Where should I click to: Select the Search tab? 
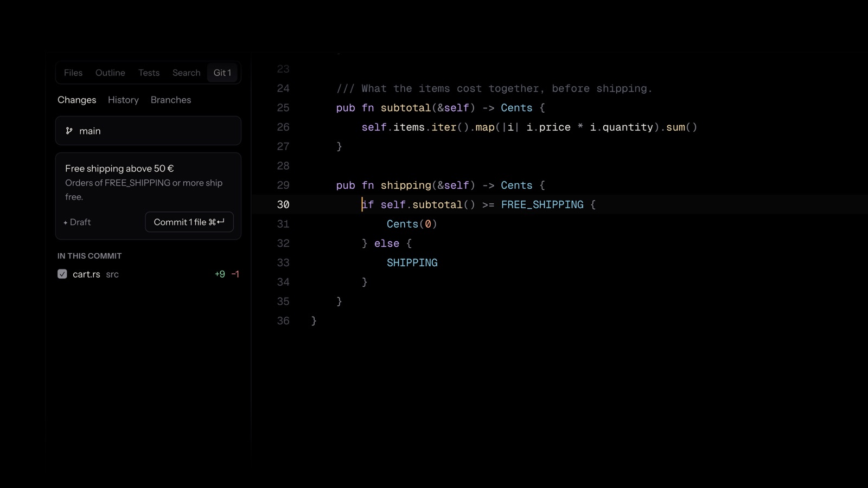pyautogui.click(x=186, y=73)
